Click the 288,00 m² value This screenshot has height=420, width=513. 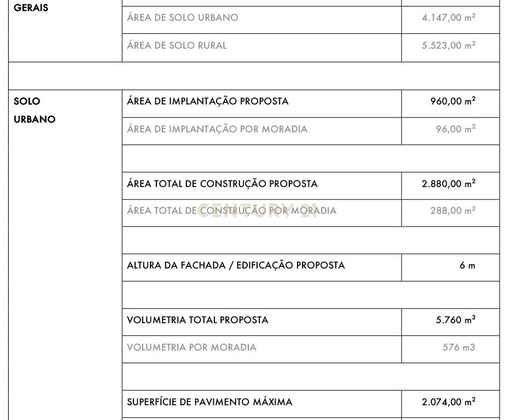453,211
